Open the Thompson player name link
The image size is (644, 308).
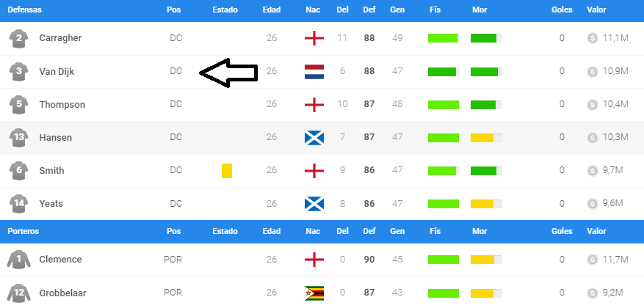point(62,104)
